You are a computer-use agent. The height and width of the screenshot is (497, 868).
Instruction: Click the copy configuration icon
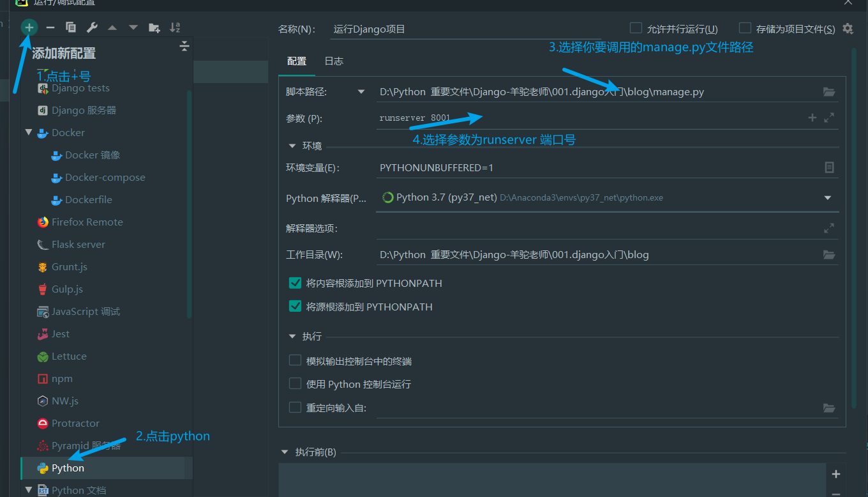tap(71, 27)
